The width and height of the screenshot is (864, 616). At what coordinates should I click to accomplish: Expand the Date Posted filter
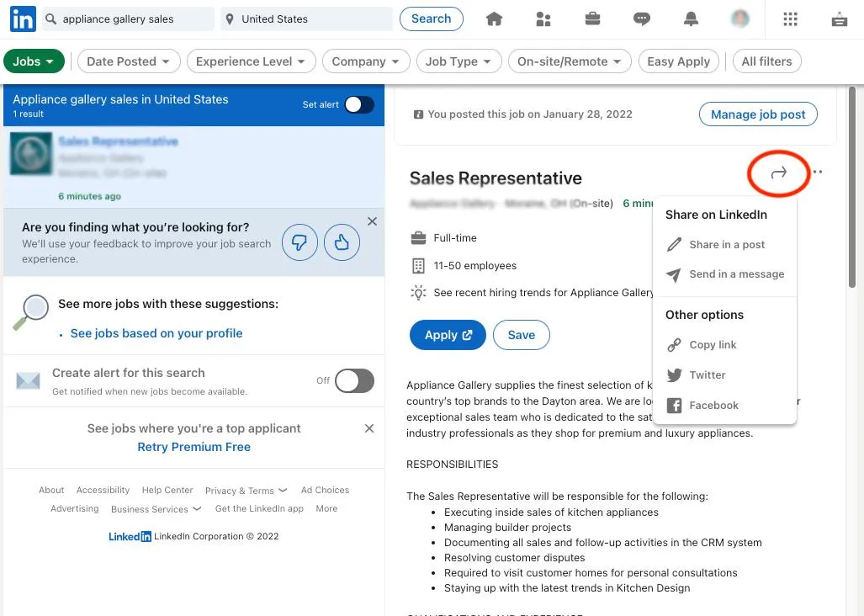pos(129,61)
